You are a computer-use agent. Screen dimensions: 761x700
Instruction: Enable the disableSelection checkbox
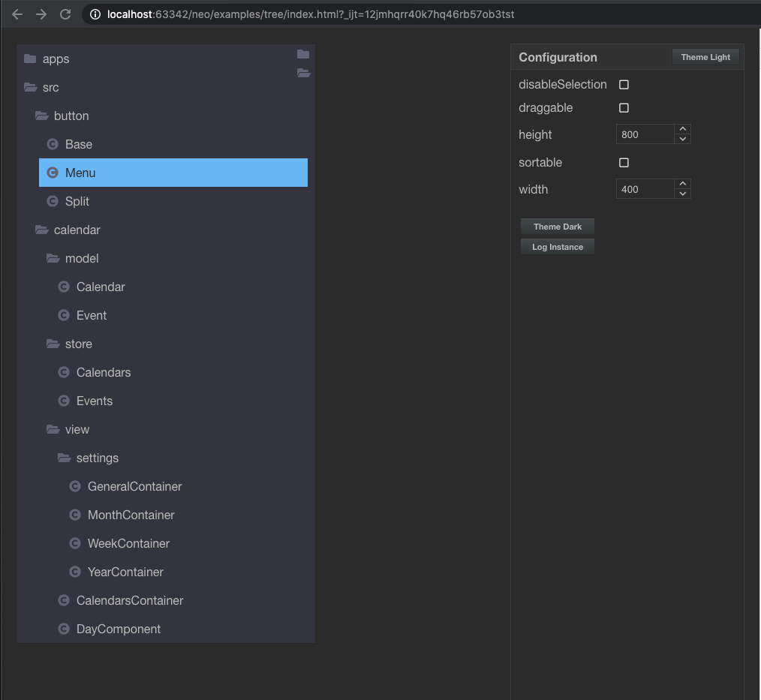click(624, 85)
